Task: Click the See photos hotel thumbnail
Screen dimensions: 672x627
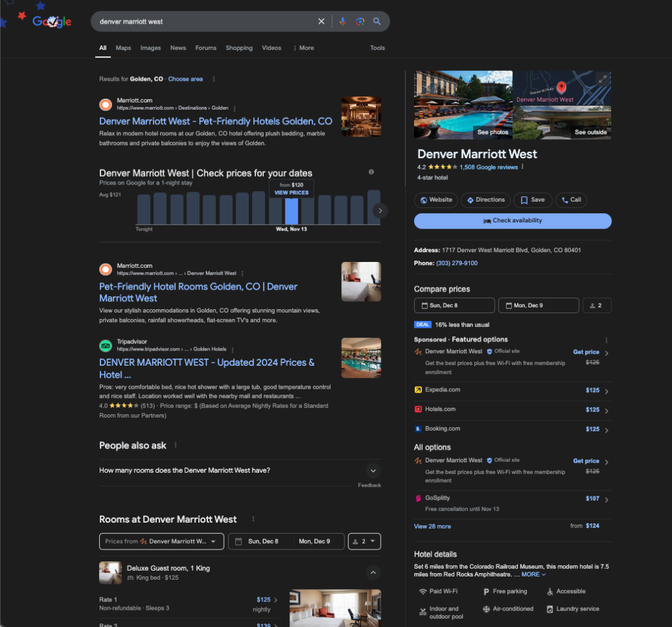Action: point(463,105)
